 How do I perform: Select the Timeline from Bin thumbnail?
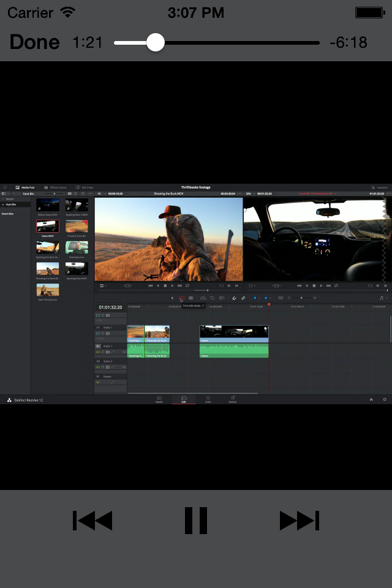point(77,226)
